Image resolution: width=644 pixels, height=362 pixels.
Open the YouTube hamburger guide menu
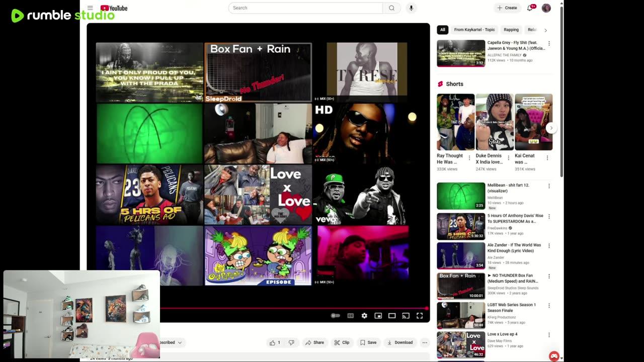[90, 8]
